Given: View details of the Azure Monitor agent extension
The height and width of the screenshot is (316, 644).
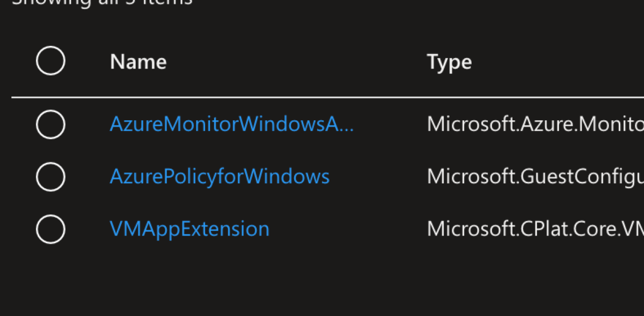Looking at the screenshot, I should [232, 124].
